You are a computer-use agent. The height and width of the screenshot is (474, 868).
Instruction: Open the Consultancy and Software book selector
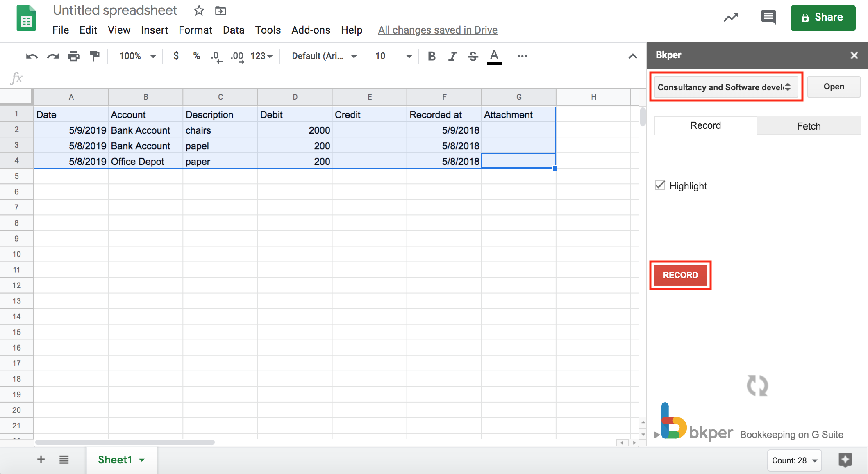click(725, 87)
